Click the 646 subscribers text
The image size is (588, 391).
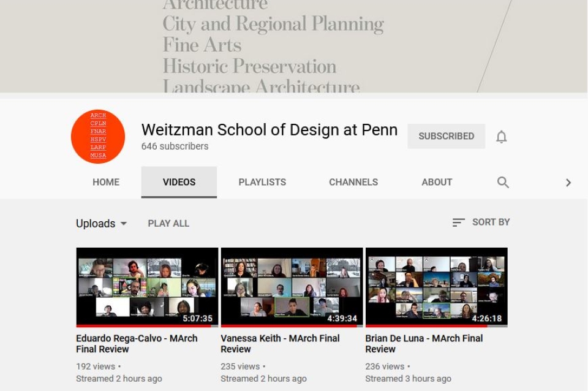pyautogui.click(x=175, y=146)
